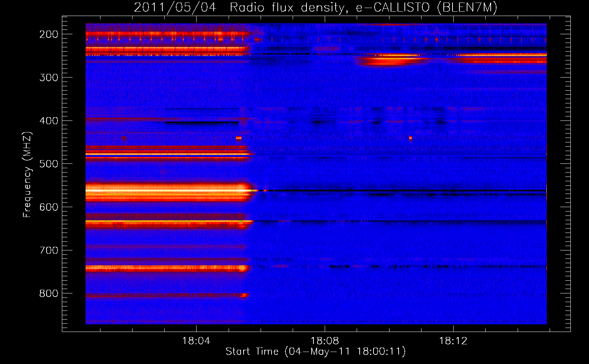The image size is (589, 364).
Task: Click the small red spot near 440 MHz at 18:10
Action: [x=410, y=138]
